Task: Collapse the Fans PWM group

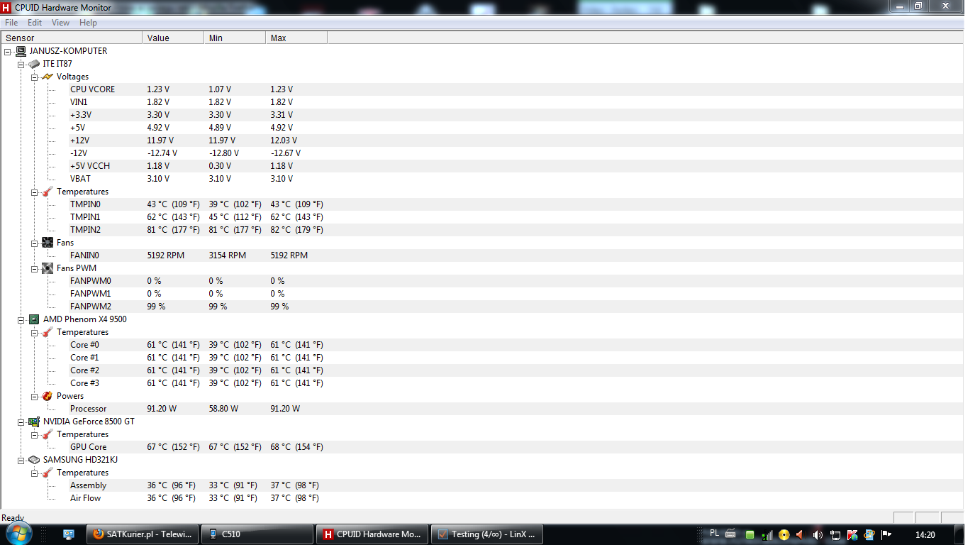Action: (35, 269)
